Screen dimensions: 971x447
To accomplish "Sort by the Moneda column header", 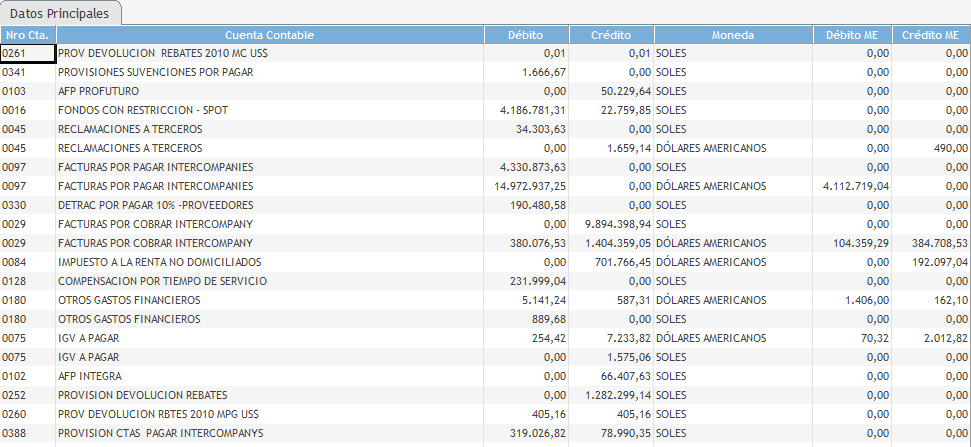I will pyautogui.click(x=732, y=35).
